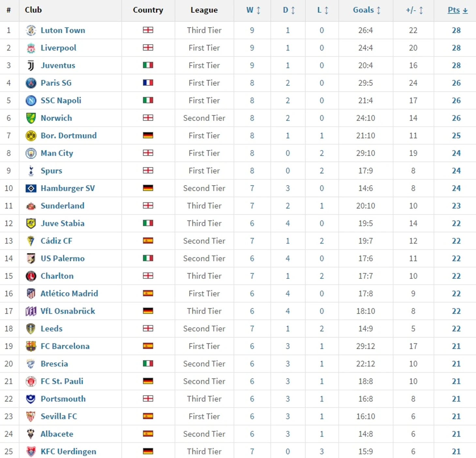This screenshot has height=458, width=476.
Task: Sort table by the D column
Action: coord(289,10)
